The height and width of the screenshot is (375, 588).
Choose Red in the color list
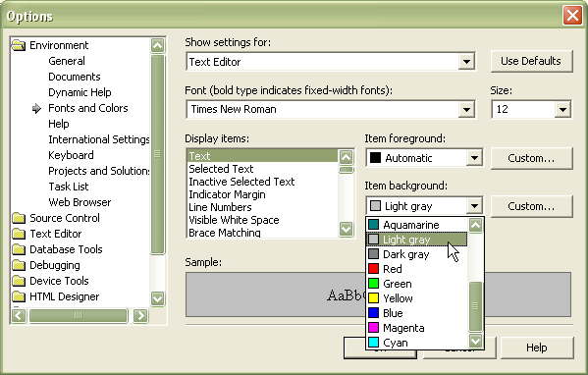417,269
